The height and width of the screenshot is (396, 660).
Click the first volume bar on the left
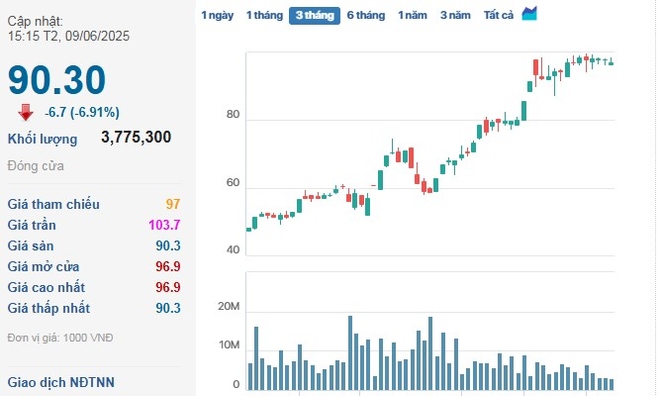[250, 376]
